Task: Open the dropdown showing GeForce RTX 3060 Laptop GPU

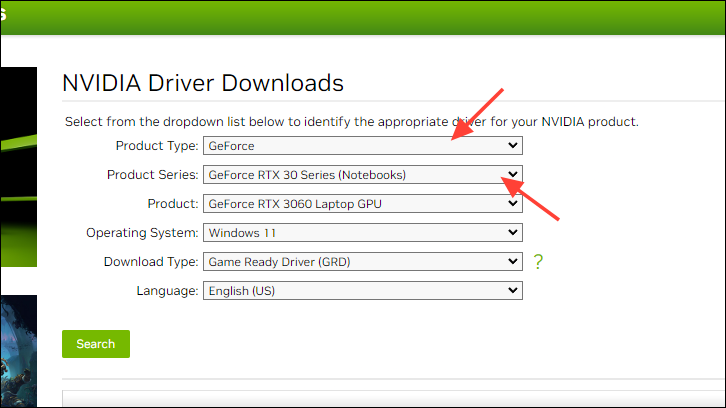Action: (362, 204)
